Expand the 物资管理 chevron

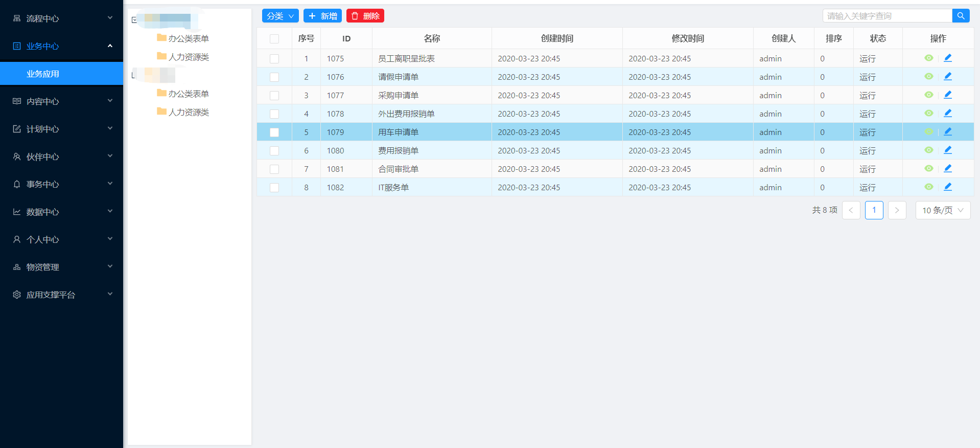[110, 266]
